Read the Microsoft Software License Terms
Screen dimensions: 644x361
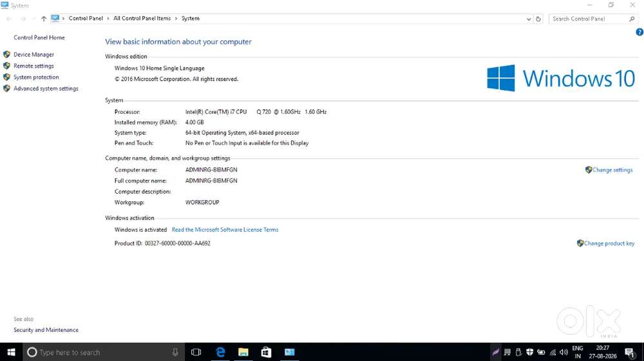tap(225, 230)
